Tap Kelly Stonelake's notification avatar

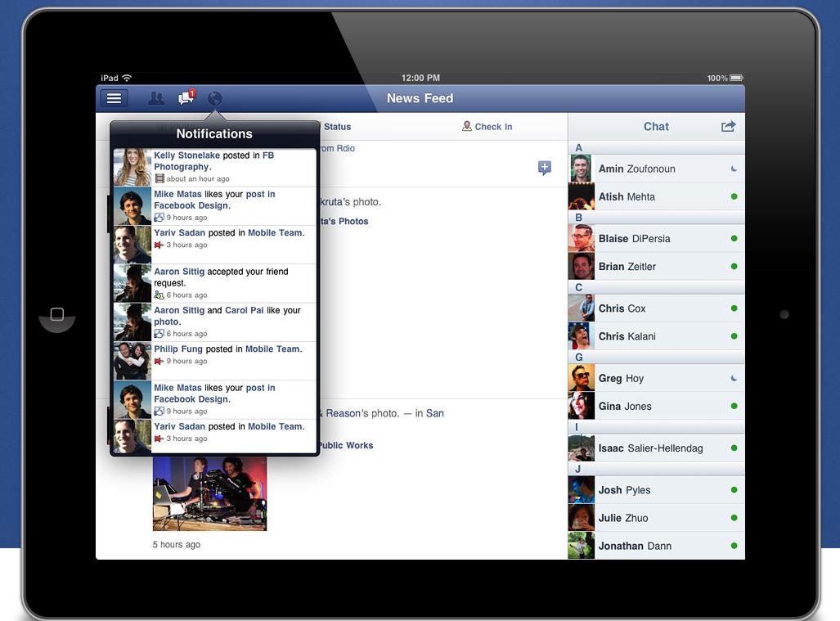tap(133, 167)
